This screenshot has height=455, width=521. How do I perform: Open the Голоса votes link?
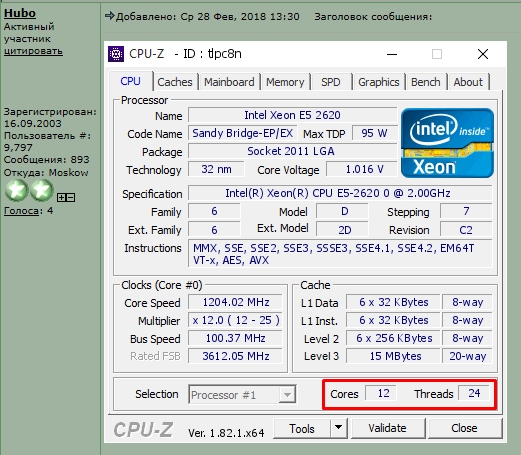(21, 211)
